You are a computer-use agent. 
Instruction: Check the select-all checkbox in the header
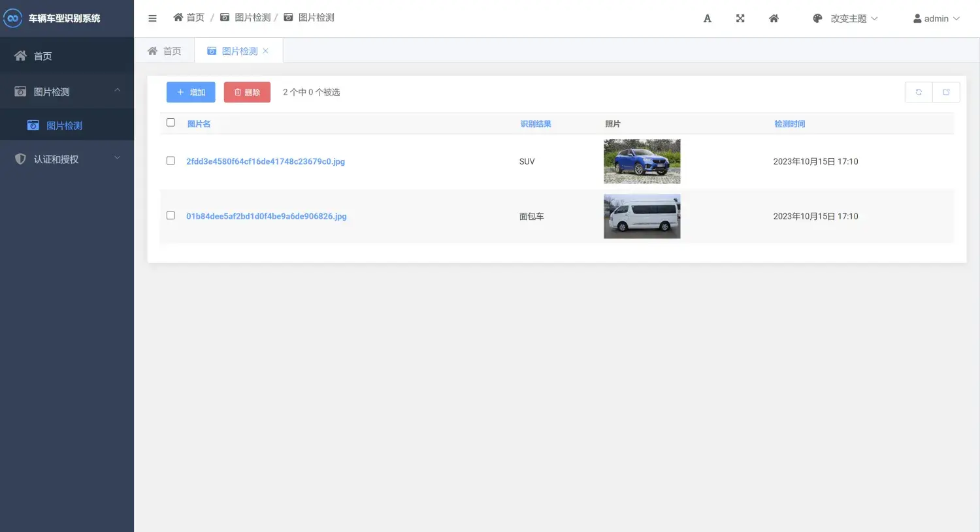171,122
